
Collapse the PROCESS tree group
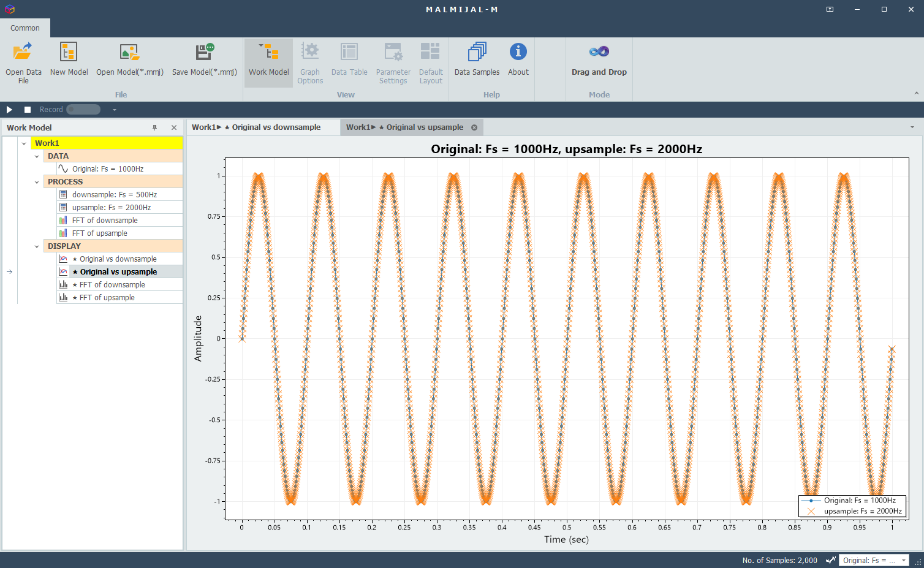coord(37,182)
